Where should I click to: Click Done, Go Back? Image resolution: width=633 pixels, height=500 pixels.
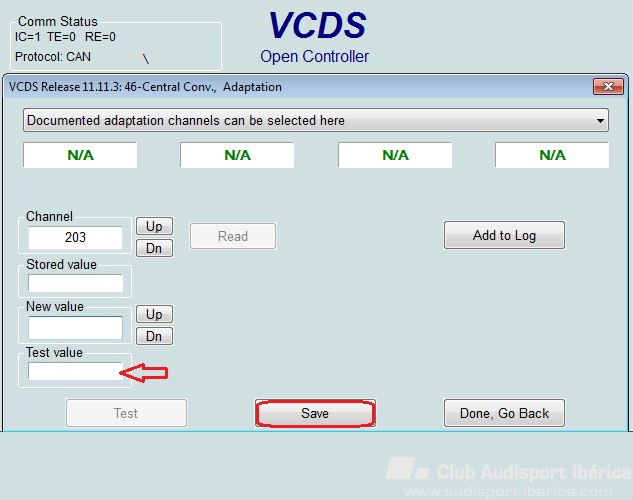[504, 413]
